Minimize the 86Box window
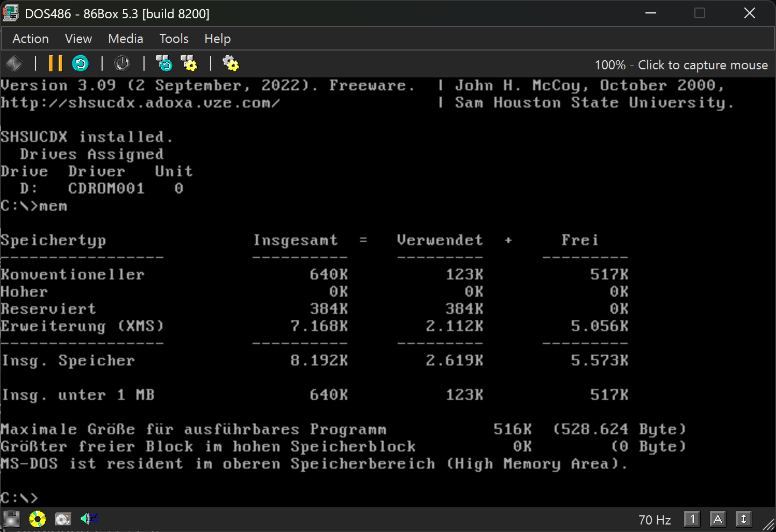776x532 pixels. tap(651, 13)
